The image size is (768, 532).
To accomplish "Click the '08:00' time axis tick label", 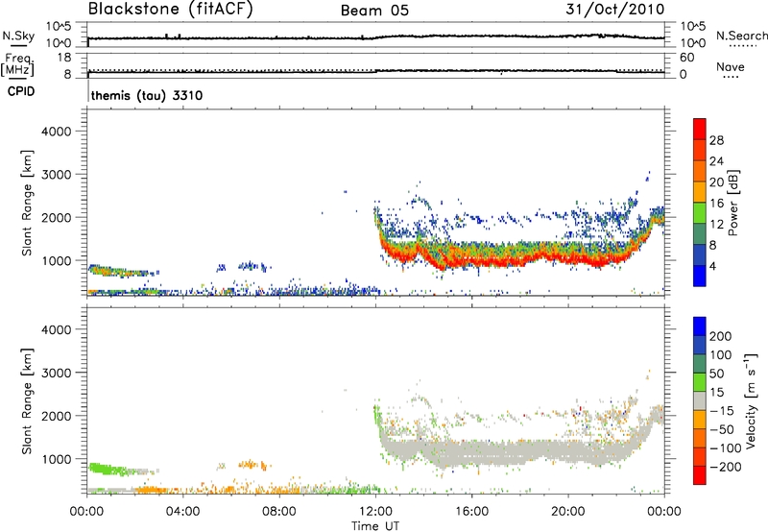I will (279, 512).
